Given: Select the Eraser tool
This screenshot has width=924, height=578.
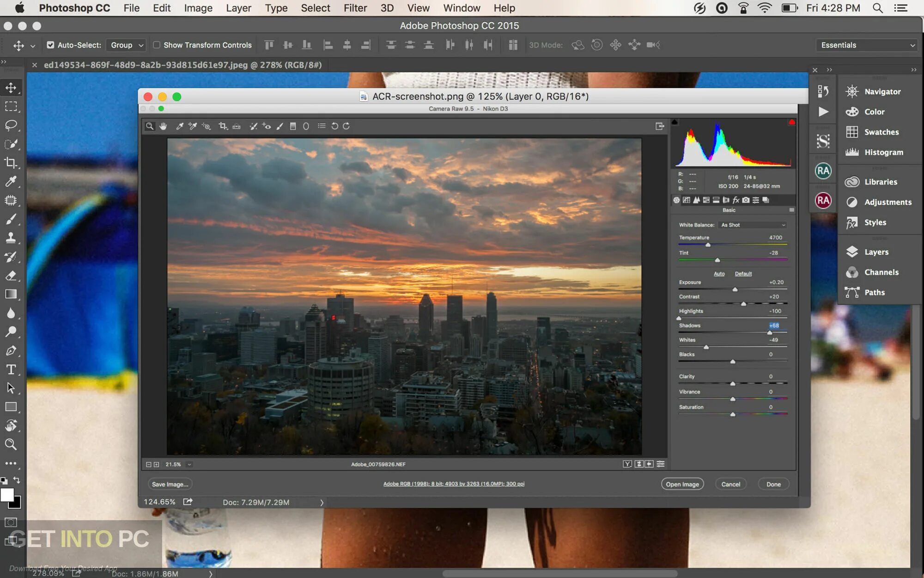Looking at the screenshot, I should pos(11,276).
